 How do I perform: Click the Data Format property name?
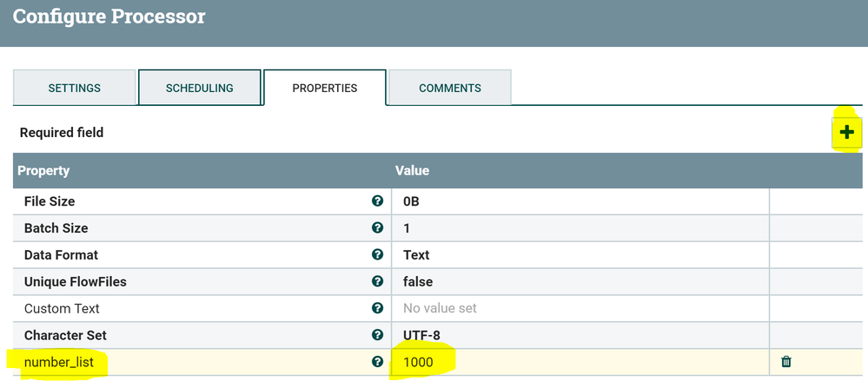(61, 255)
